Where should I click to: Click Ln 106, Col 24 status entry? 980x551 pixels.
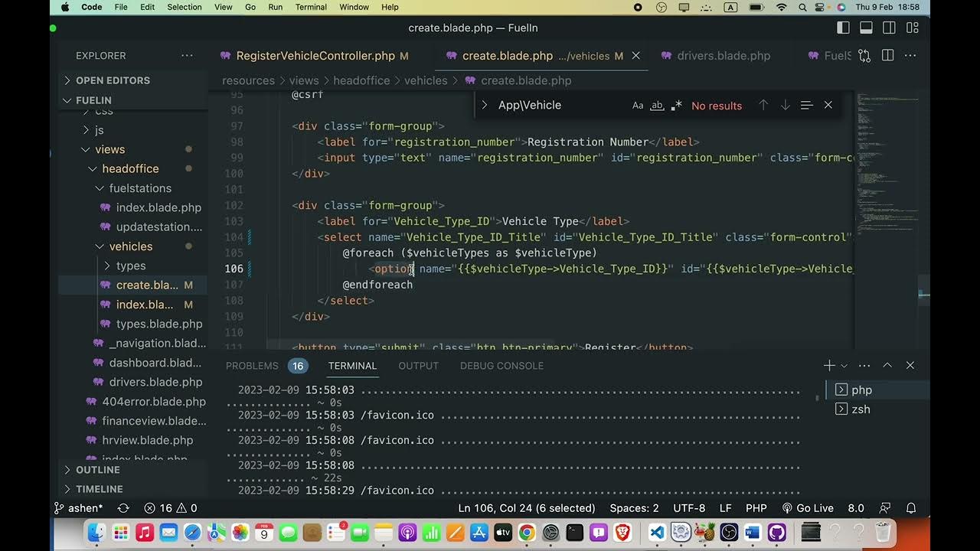(527, 508)
